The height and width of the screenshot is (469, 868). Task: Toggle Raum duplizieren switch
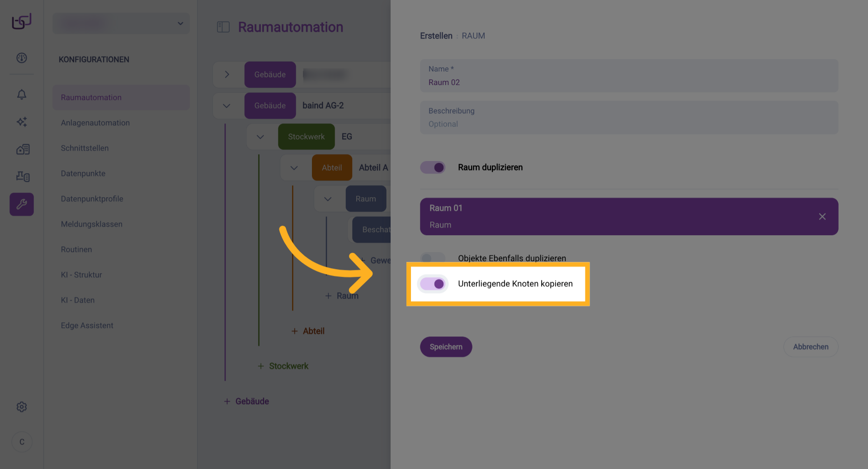(x=433, y=167)
